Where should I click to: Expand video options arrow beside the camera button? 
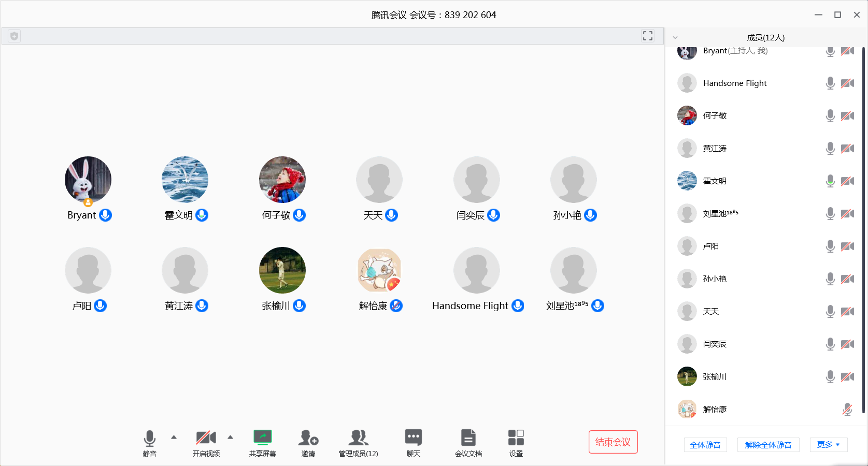pos(231,438)
